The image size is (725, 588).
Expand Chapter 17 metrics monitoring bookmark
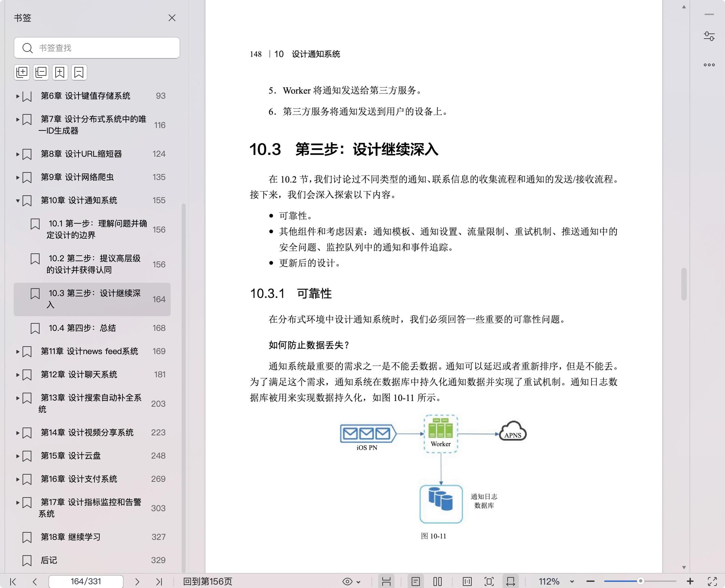(17, 503)
